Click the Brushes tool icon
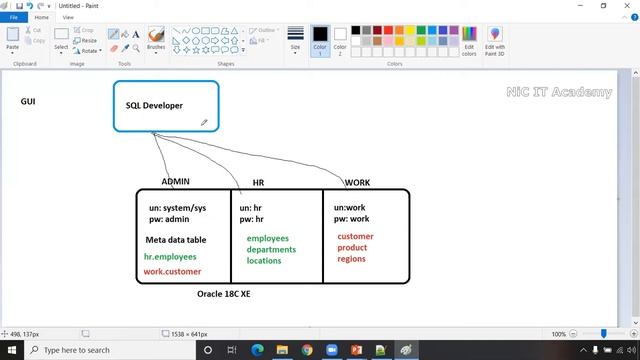This screenshot has height=360, width=640. point(156,35)
